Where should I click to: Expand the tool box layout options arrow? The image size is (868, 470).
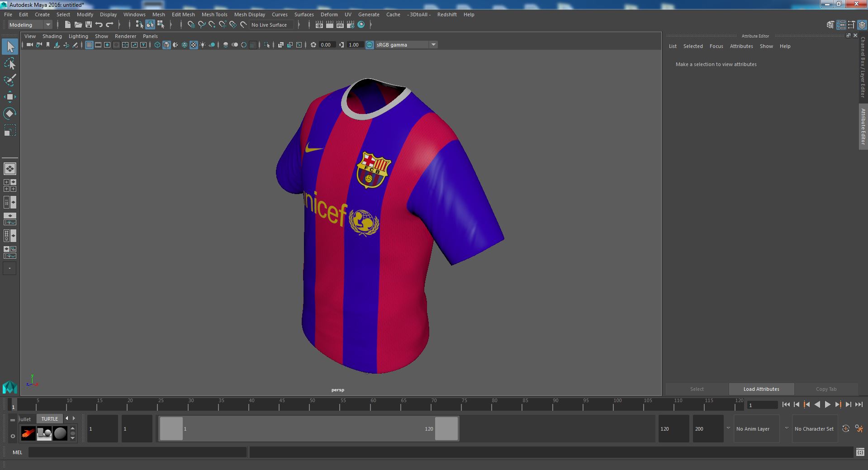[10, 268]
